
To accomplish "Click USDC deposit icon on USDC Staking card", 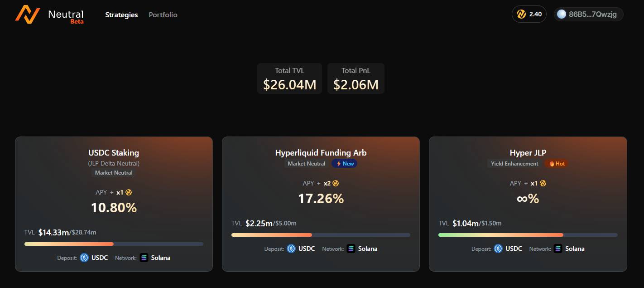I will [x=84, y=258].
